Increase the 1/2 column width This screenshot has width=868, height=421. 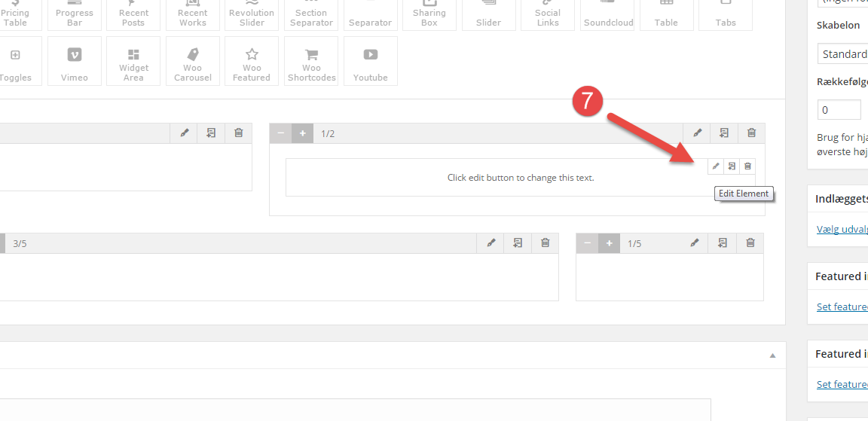302,133
